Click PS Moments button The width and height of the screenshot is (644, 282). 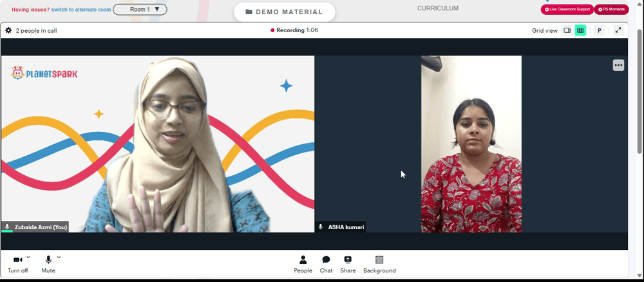(x=612, y=10)
